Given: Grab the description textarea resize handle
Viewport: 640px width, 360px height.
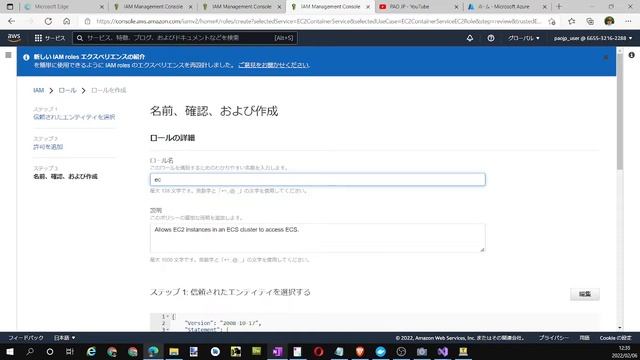Looking at the screenshot, I should 482,249.
